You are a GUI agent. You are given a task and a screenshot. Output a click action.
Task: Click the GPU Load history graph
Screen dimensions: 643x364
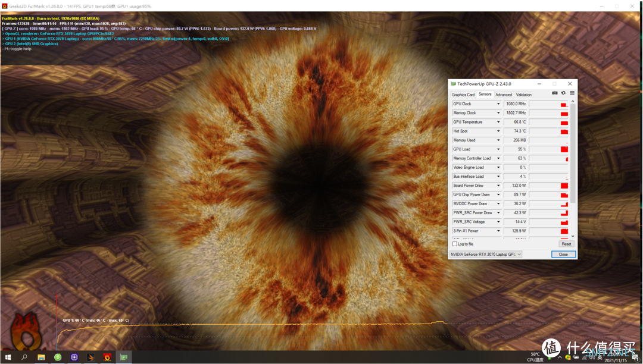549,149
